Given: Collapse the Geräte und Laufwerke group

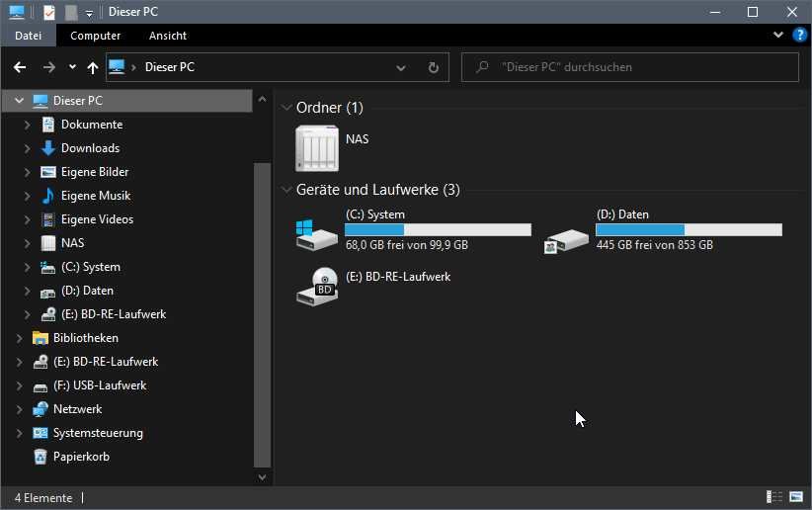Looking at the screenshot, I should [285, 190].
